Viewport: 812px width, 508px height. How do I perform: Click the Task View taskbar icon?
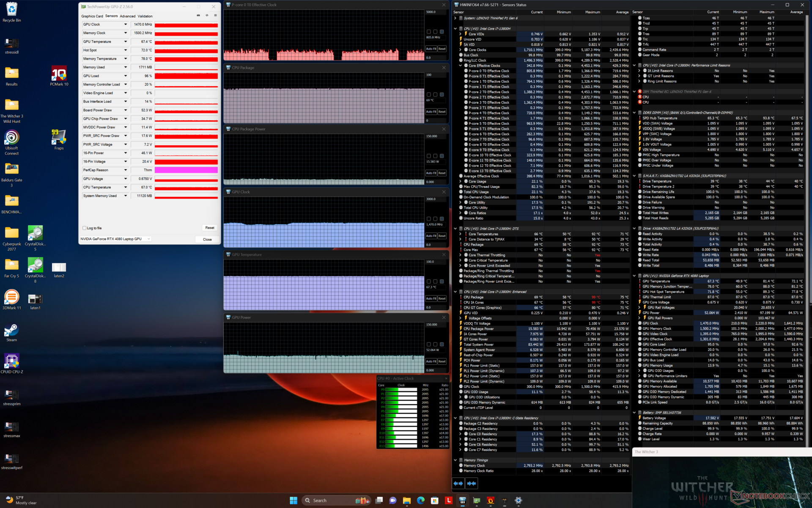point(379,500)
